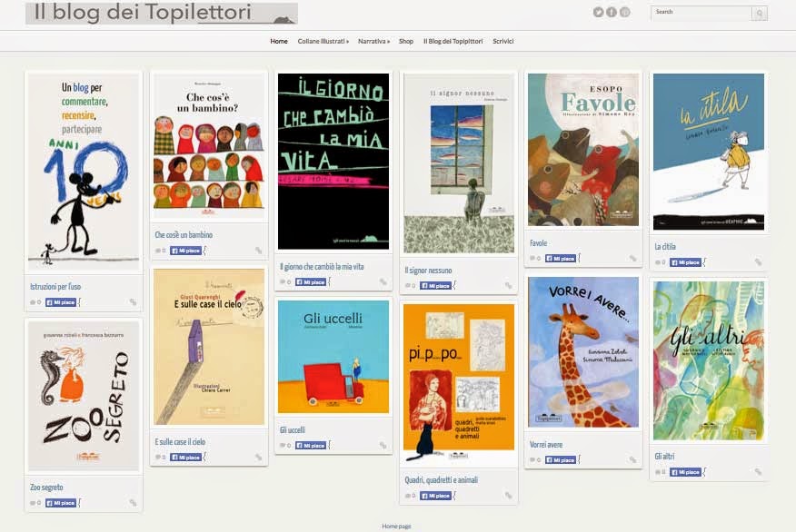Click the permalink icon under Il signor nessuno
796x532 pixels.
pos(508,286)
